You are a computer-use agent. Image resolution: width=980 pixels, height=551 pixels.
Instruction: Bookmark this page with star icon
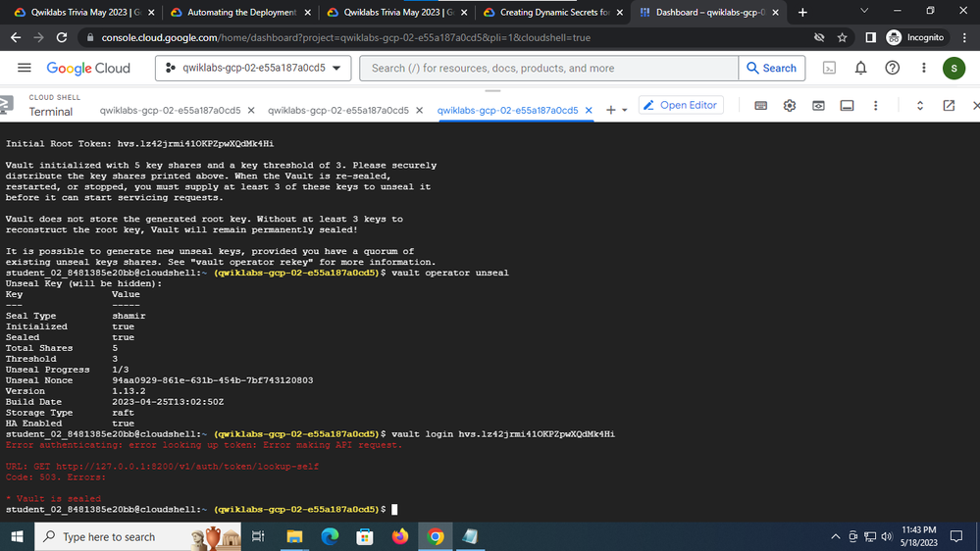pyautogui.click(x=842, y=37)
